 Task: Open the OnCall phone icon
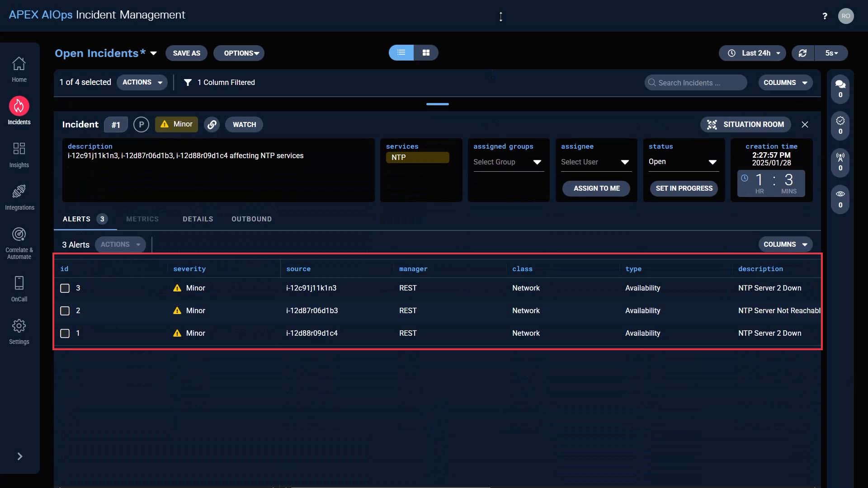click(x=19, y=283)
